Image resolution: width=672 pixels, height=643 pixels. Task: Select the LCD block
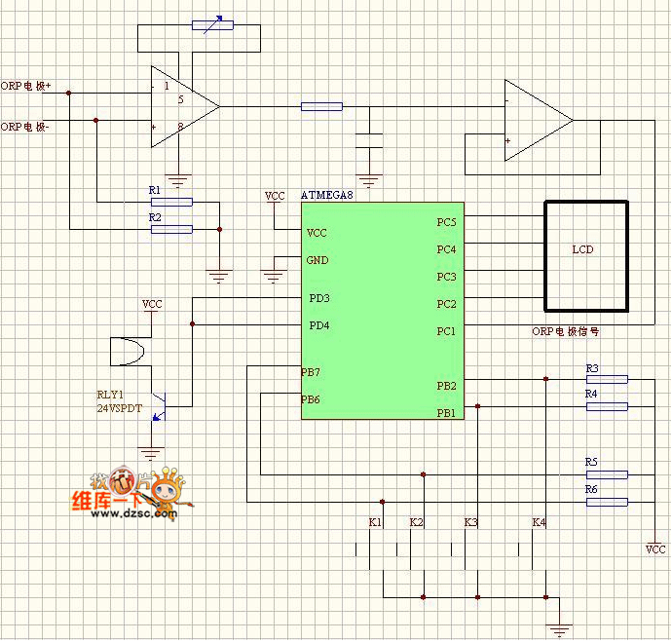tap(585, 253)
